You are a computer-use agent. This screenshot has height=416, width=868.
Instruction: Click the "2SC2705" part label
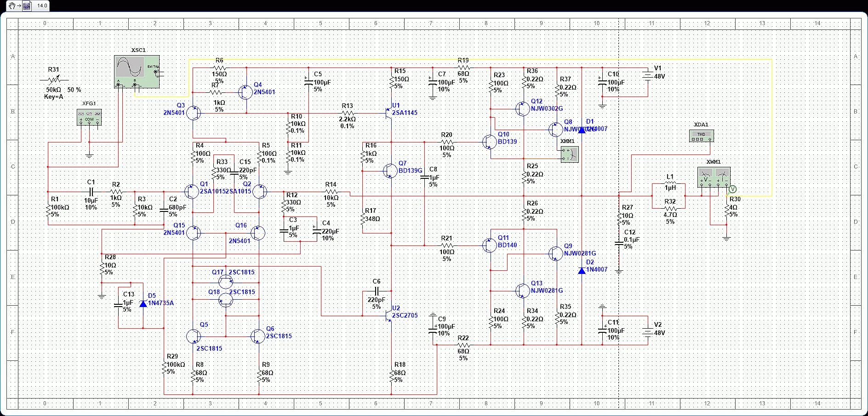tap(405, 315)
